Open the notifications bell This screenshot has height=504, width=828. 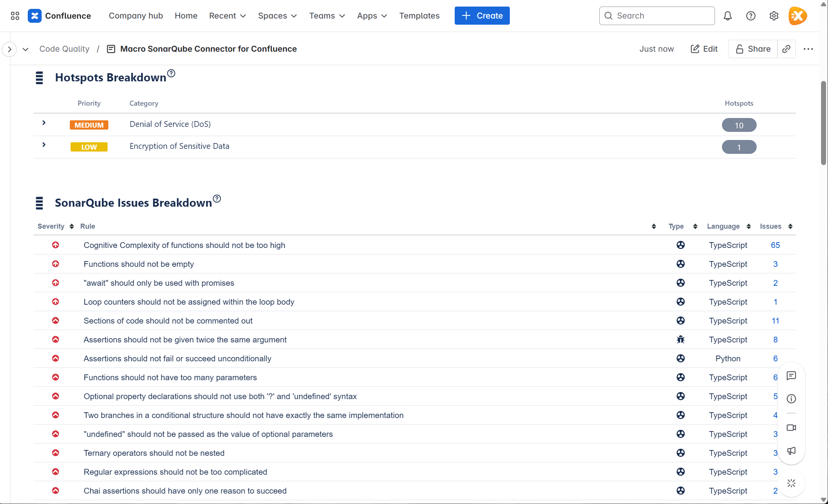point(728,16)
